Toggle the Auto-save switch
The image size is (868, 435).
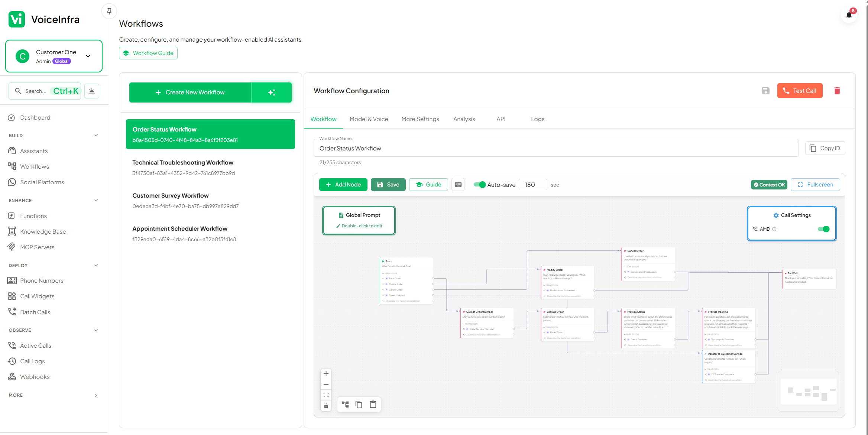[480, 185]
